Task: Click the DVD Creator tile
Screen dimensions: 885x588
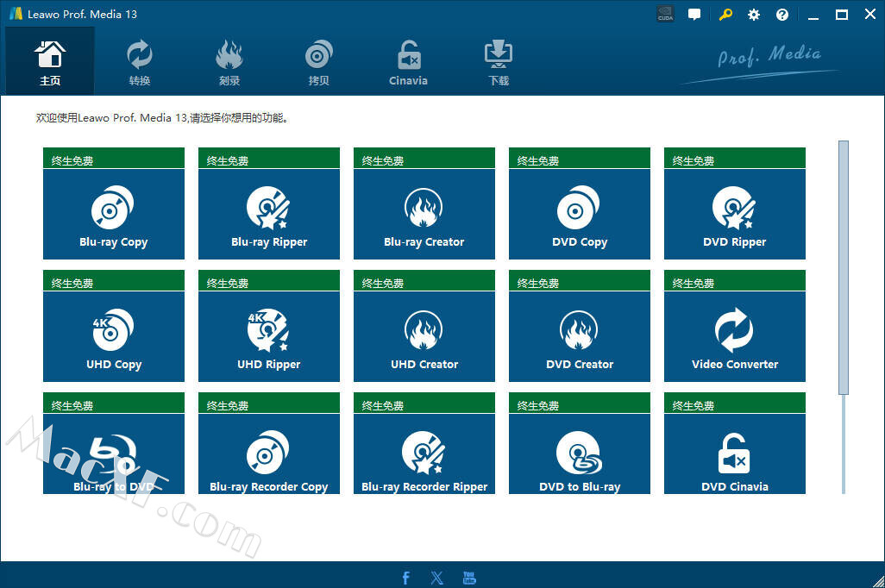Action: [580, 336]
